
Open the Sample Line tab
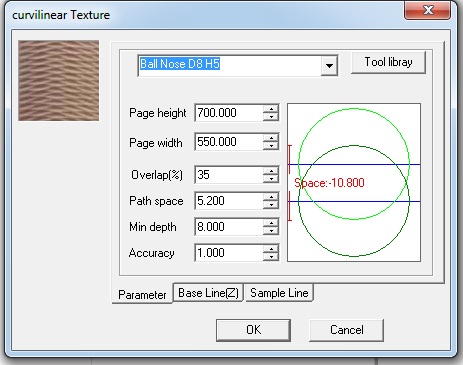[x=279, y=293]
